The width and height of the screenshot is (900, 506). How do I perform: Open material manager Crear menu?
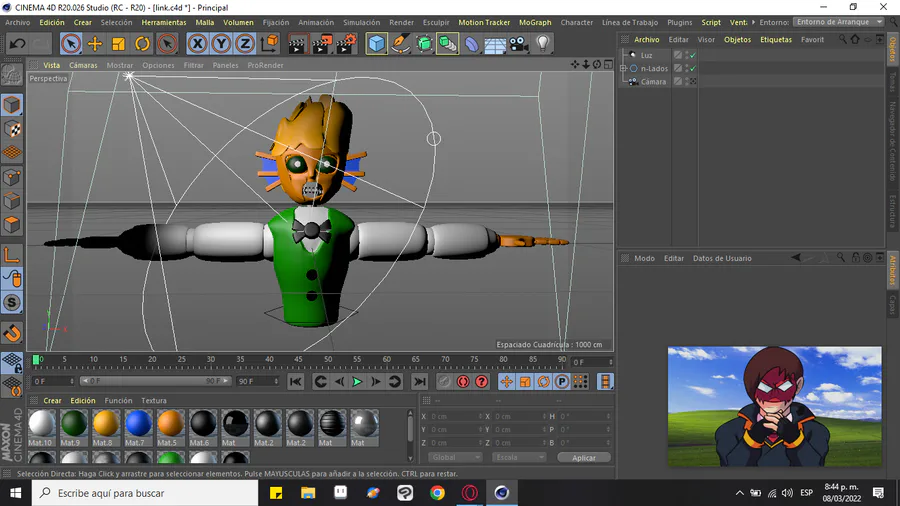(x=52, y=400)
